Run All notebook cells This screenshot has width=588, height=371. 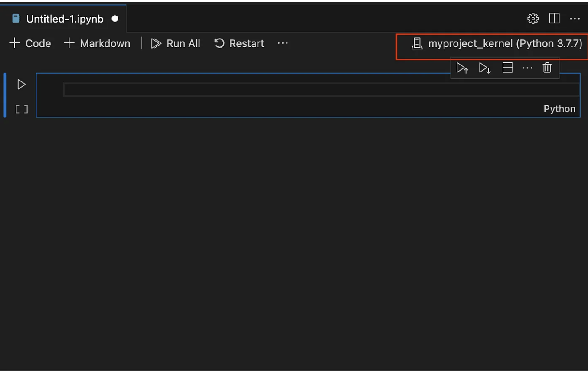[x=175, y=43]
